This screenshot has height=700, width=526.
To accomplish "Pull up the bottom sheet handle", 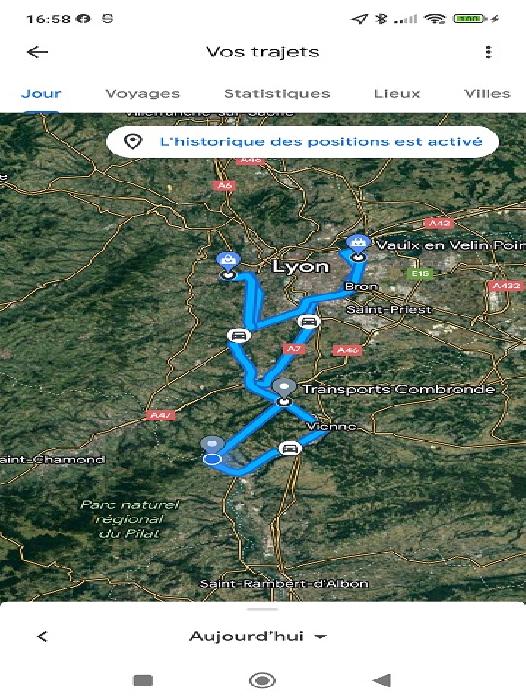I will 263,609.
